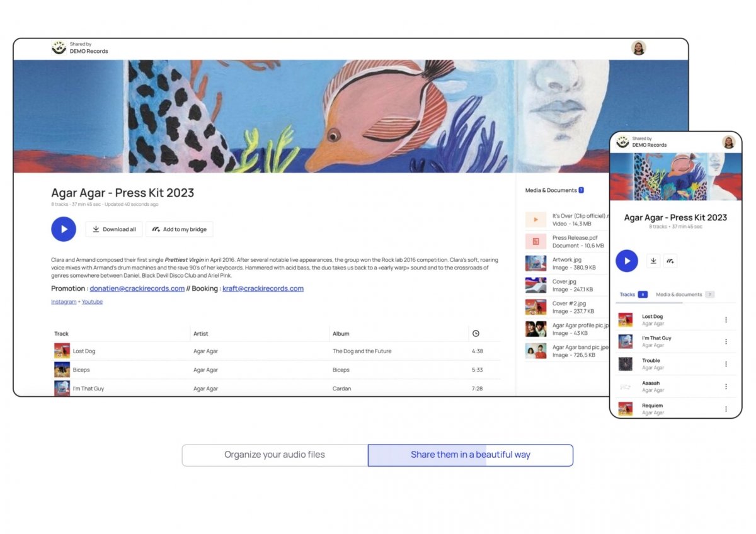Screen dimensions: 756x534
Task: Open the user avatar in the desktop header
Action: 638,48
